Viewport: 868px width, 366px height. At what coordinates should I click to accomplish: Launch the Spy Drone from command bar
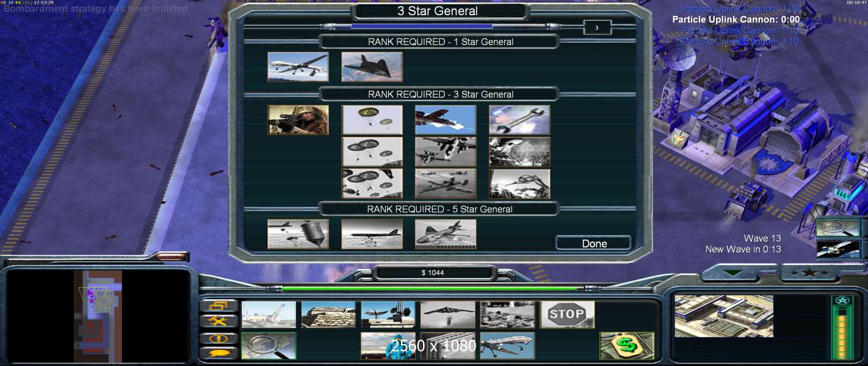508,346
